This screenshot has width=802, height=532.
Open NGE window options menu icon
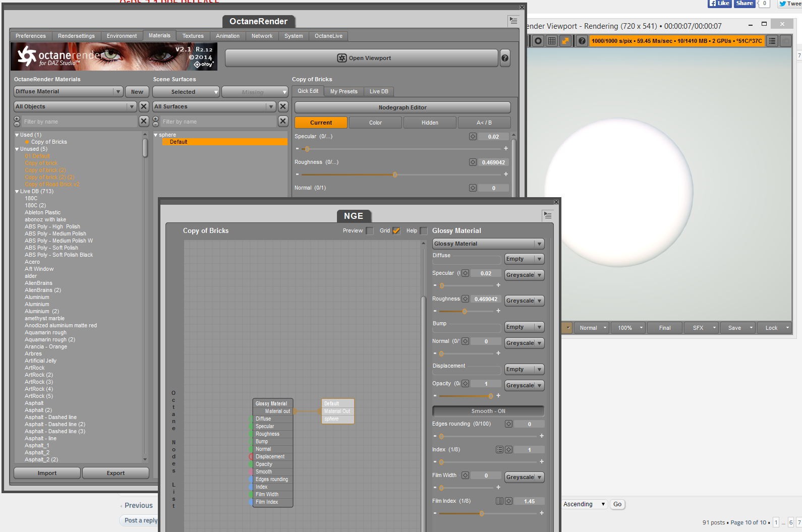click(548, 215)
